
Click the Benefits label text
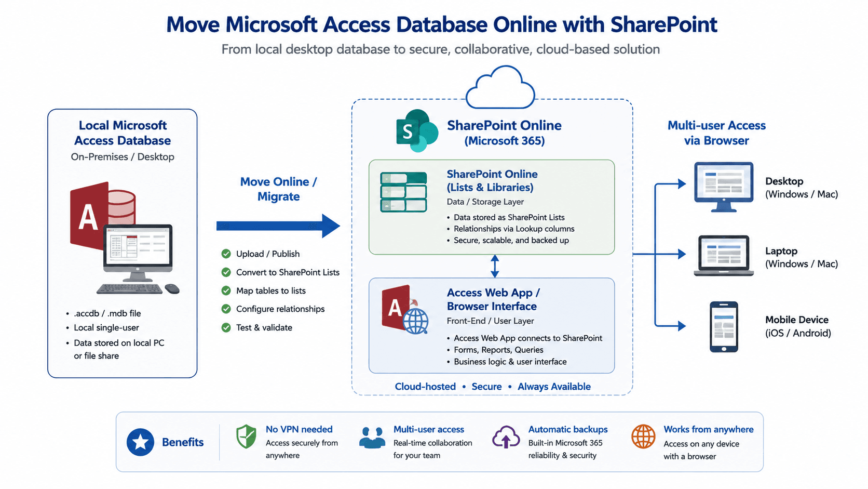coord(183,442)
